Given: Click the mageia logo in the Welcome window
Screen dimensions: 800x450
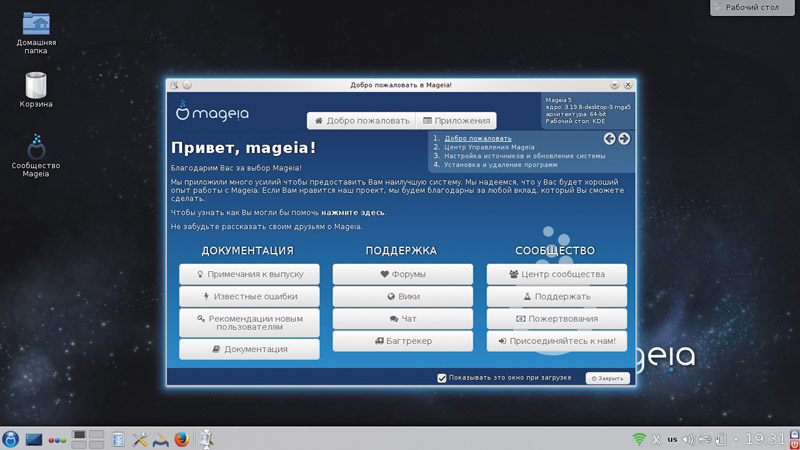Looking at the screenshot, I should 212,111.
